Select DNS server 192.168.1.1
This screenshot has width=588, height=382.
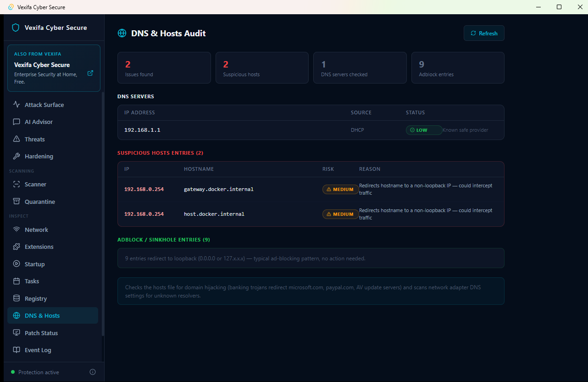[142, 130]
